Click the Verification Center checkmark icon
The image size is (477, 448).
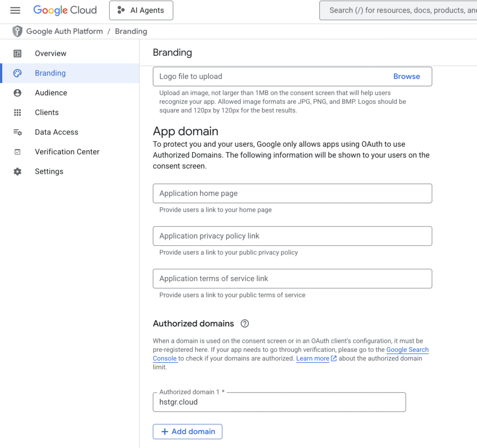pos(17,152)
